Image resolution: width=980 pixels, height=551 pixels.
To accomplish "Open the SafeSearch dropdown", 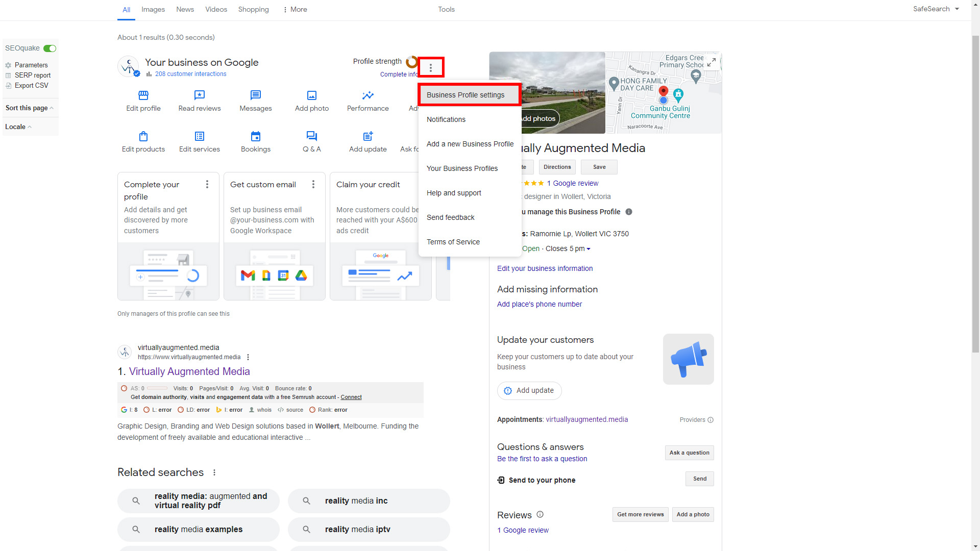I will [936, 9].
